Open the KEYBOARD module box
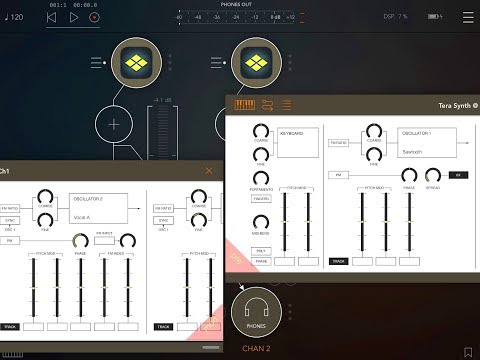 (298, 142)
